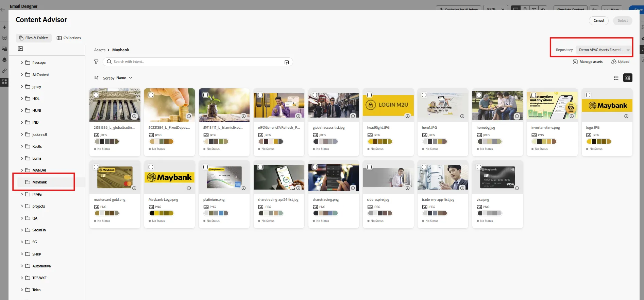
Task: Expand the SecurFin folder
Action: click(x=22, y=230)
